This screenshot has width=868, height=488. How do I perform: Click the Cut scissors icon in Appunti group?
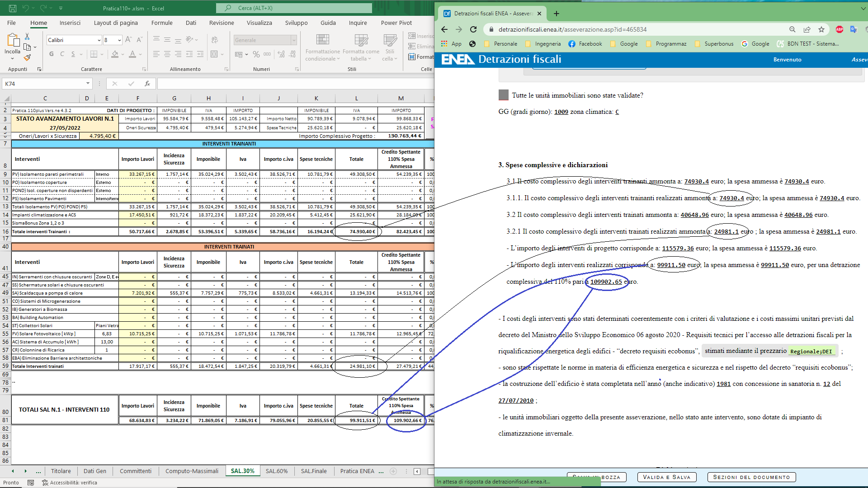(27, 36)
